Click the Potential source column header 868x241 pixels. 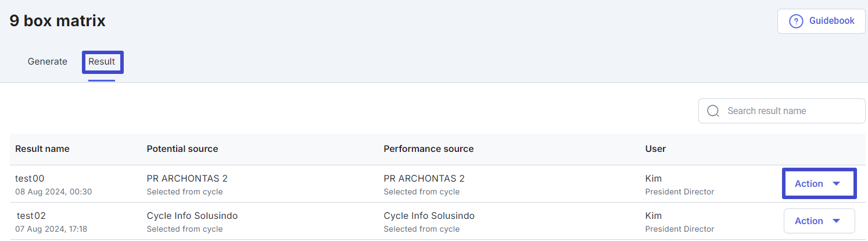click(x=182, y=148)
